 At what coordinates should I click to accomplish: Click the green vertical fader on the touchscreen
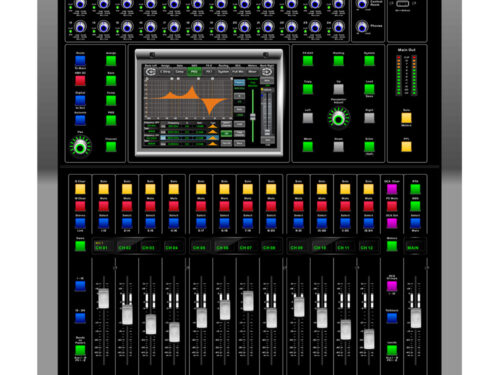[253, 116]
